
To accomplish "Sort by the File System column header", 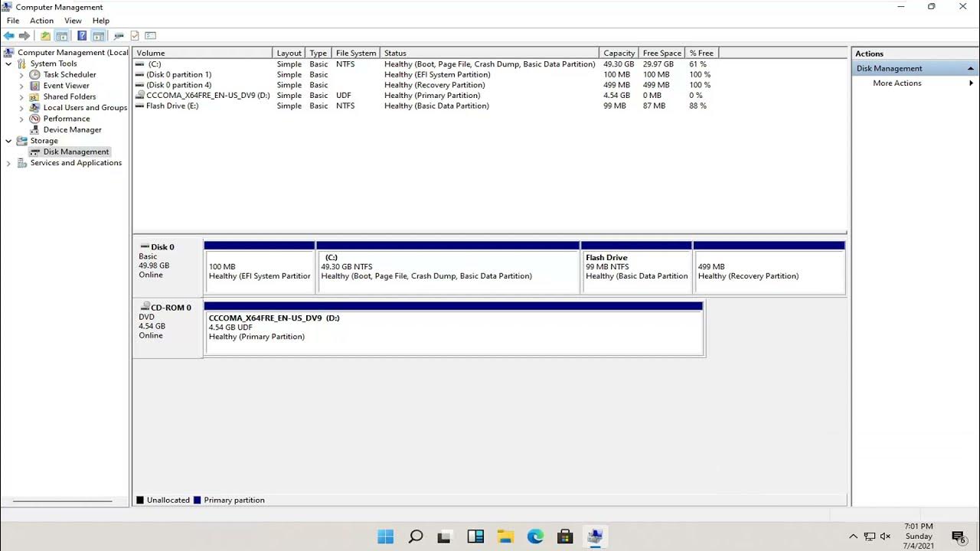I will coord(356,53).
